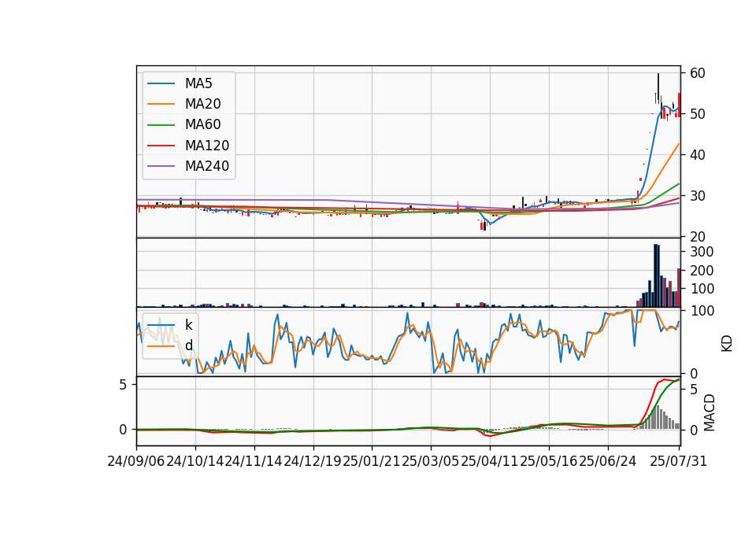This screenshot has height=543, width=756.
Task: Click the MACD axis title
Action: point(709,413)
